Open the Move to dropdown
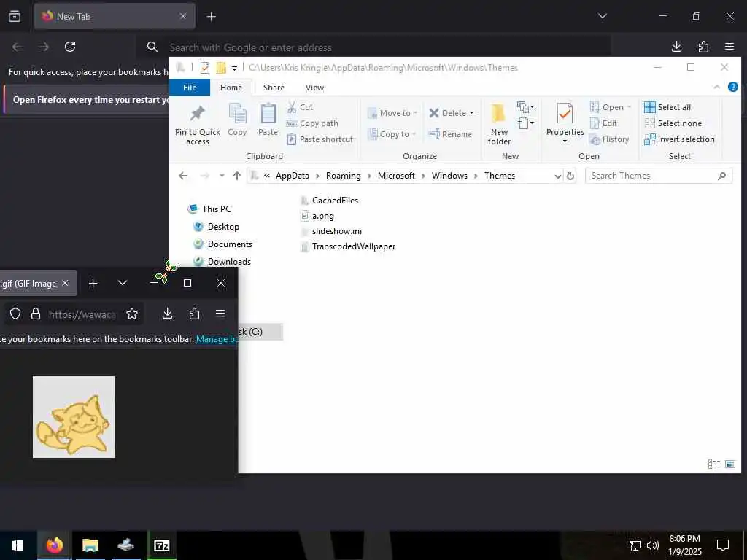This screenshot has height=560, width=747. tap(392, 113)
